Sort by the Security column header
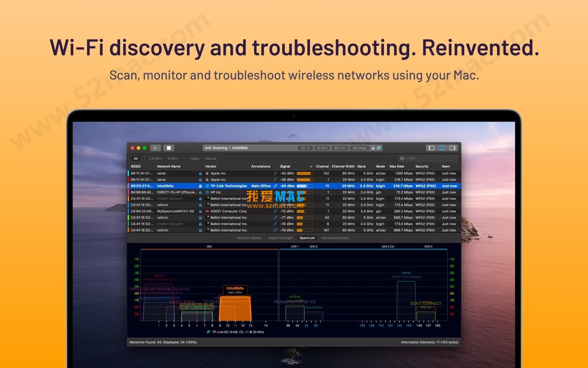This screenshot has height=368, width=588. pos(422,166)
